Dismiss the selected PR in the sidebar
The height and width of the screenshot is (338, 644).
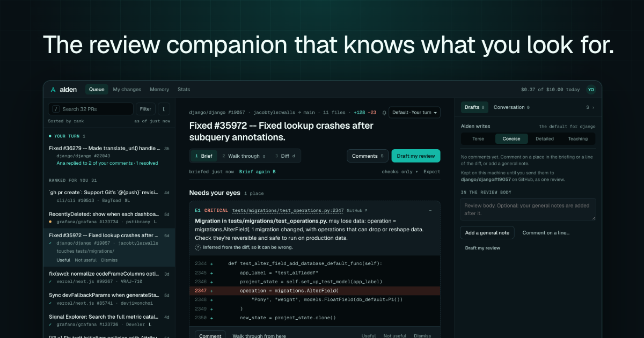(109, 260)
